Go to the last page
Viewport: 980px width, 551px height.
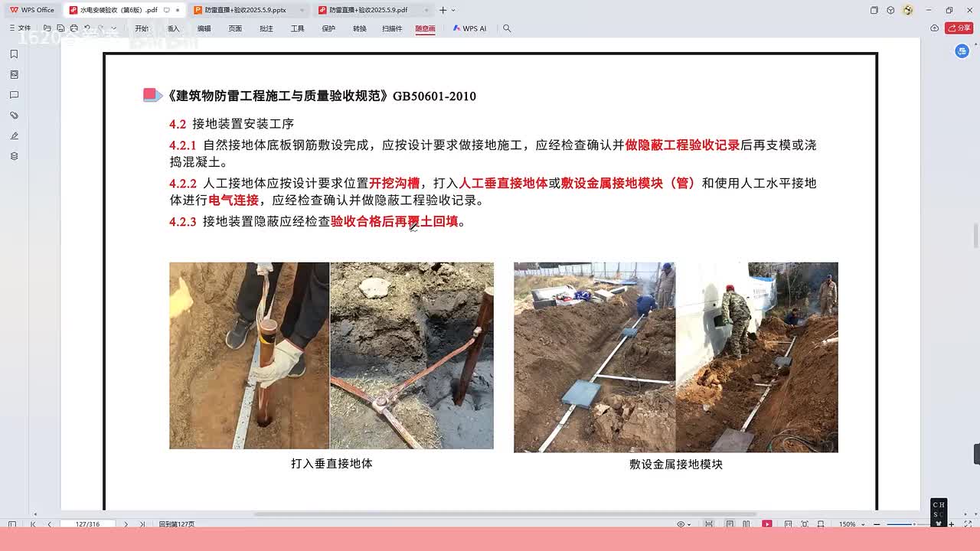142,524
